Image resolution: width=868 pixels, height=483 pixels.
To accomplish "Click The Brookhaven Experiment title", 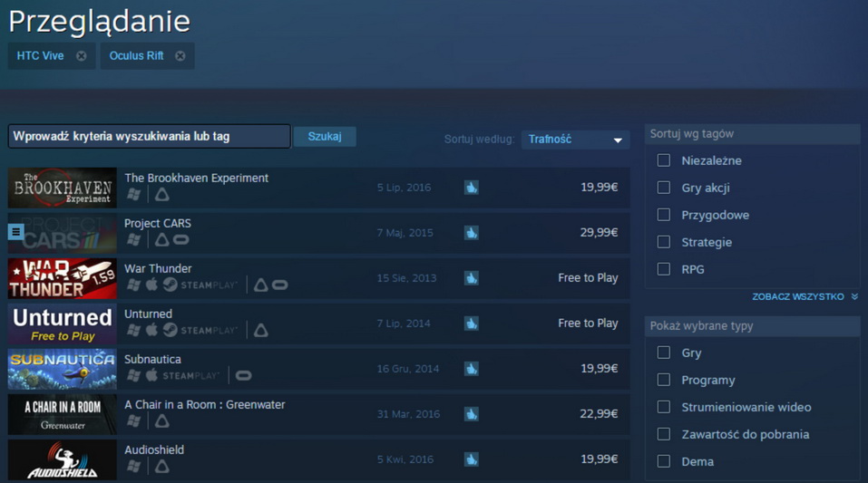I will point(197,179).
